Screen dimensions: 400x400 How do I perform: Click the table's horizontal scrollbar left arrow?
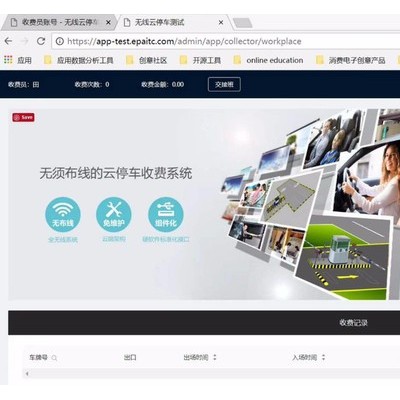pos(27,374)
